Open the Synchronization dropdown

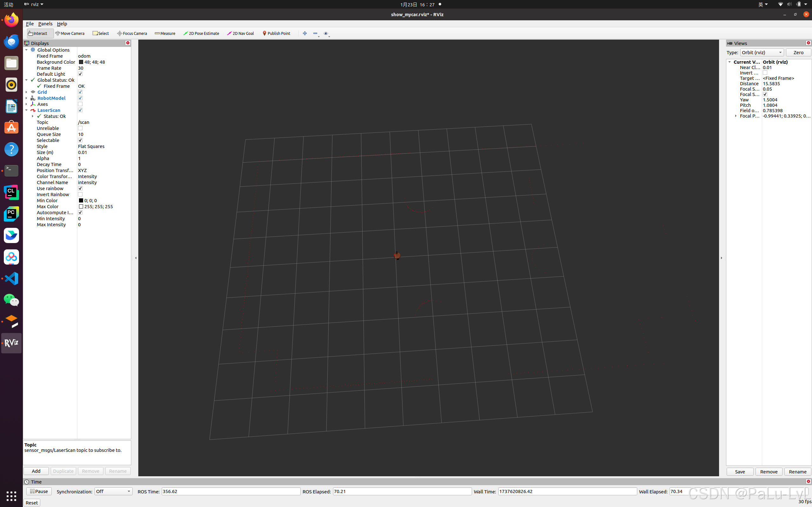click(x=113, y=491)
